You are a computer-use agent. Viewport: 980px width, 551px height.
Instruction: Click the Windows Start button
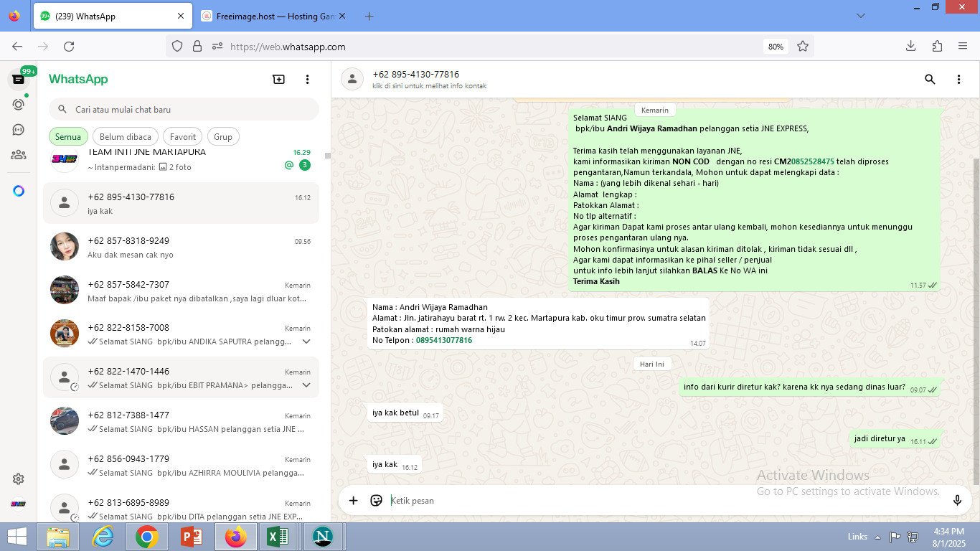(x=17, y=537)
